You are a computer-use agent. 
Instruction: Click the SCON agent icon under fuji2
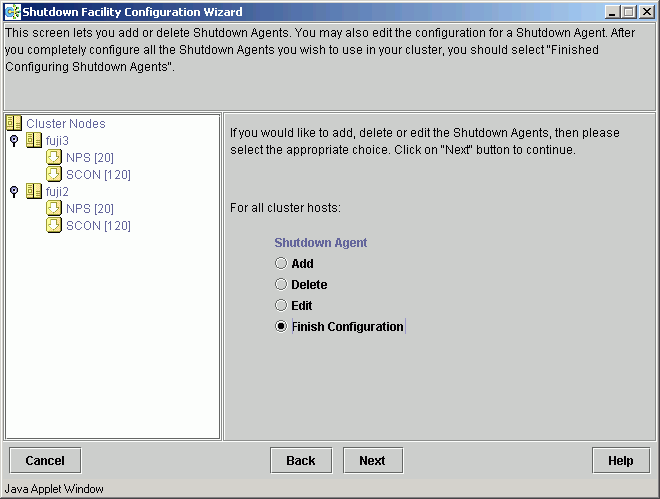54,225
